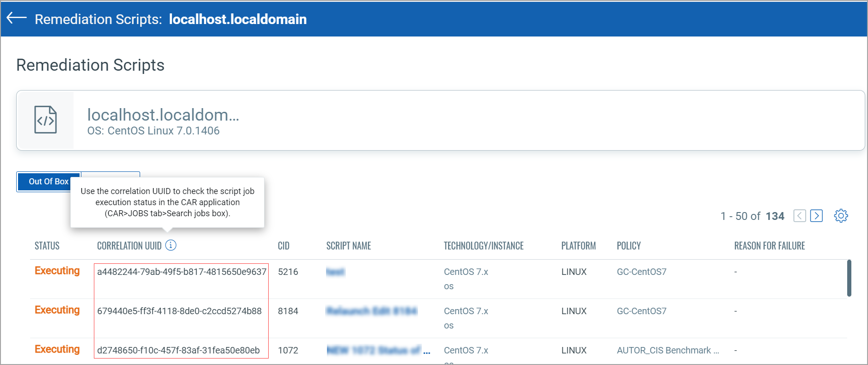Image resolution: width=868 pixels, height=365 pixels.
Task: Click the Correlation UUID info icon
Action: (x=171, y=245)
